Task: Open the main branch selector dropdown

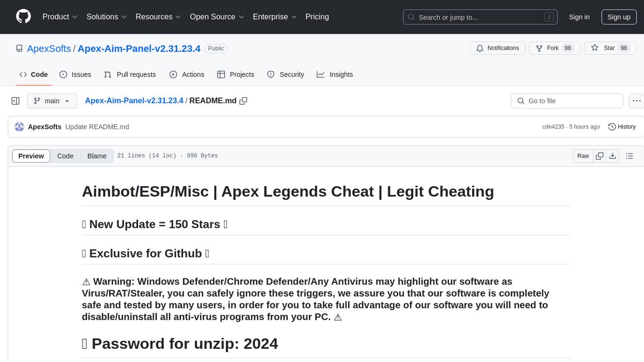Action: pos(52,101)
